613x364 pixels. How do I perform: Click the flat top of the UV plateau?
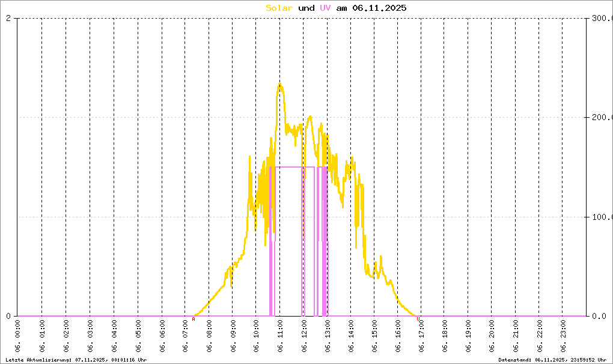click(288, 167)
